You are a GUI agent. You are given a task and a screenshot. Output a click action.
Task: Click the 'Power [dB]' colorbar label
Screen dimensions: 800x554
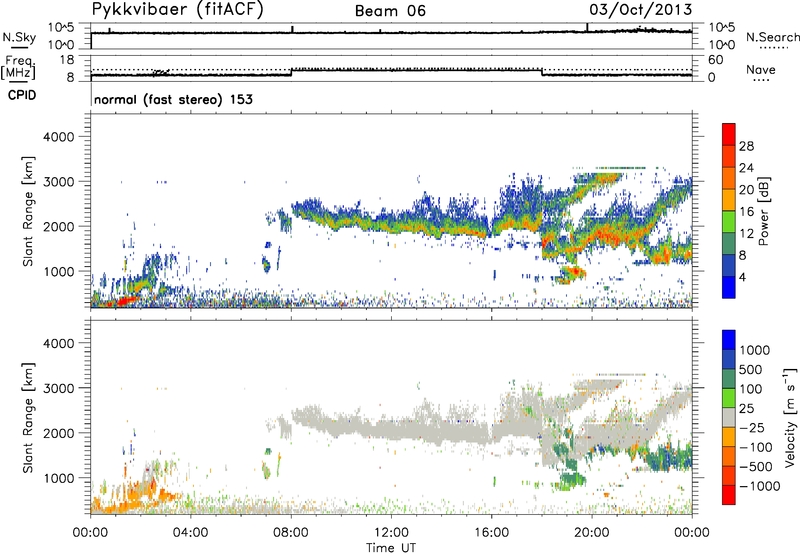point(763,211)
